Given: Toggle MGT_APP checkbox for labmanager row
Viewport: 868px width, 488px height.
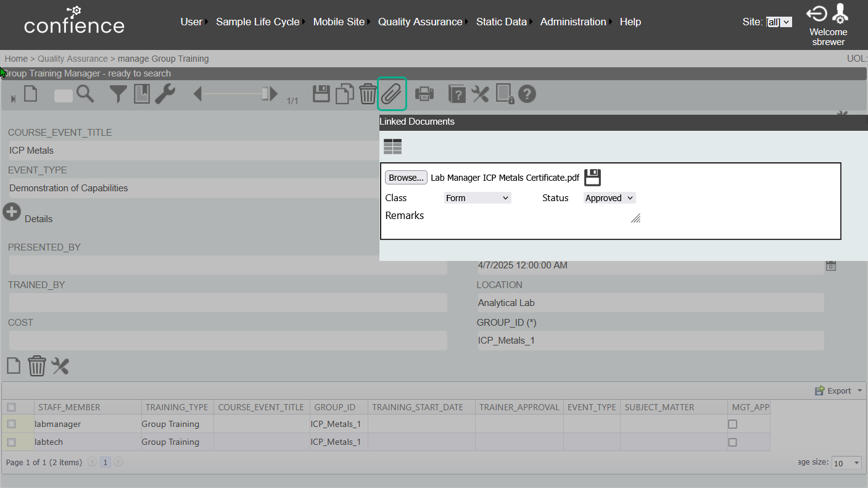Looking at the screenshot, I should tap(732, 424).
